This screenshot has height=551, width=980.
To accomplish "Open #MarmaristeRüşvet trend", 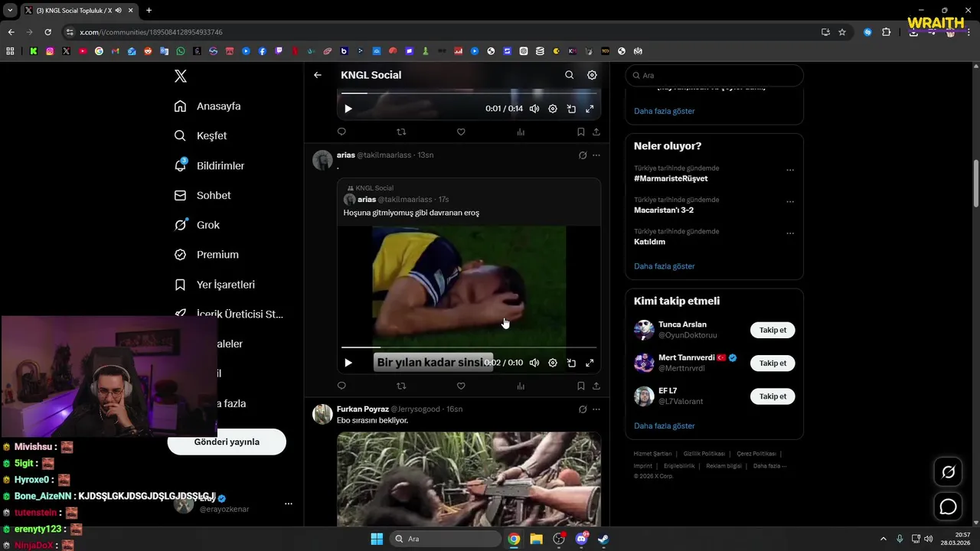I will coord(671,178).
